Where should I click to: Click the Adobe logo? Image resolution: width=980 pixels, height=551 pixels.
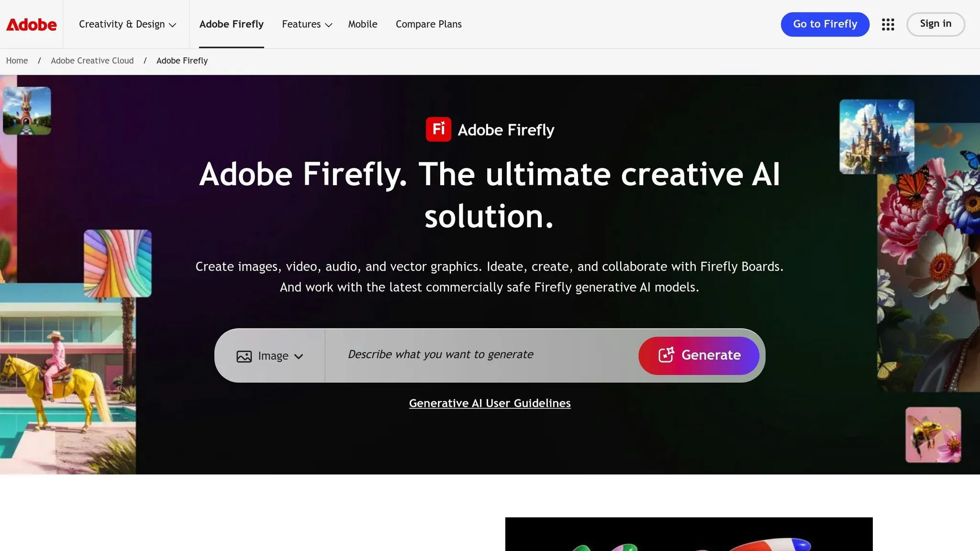31,24
